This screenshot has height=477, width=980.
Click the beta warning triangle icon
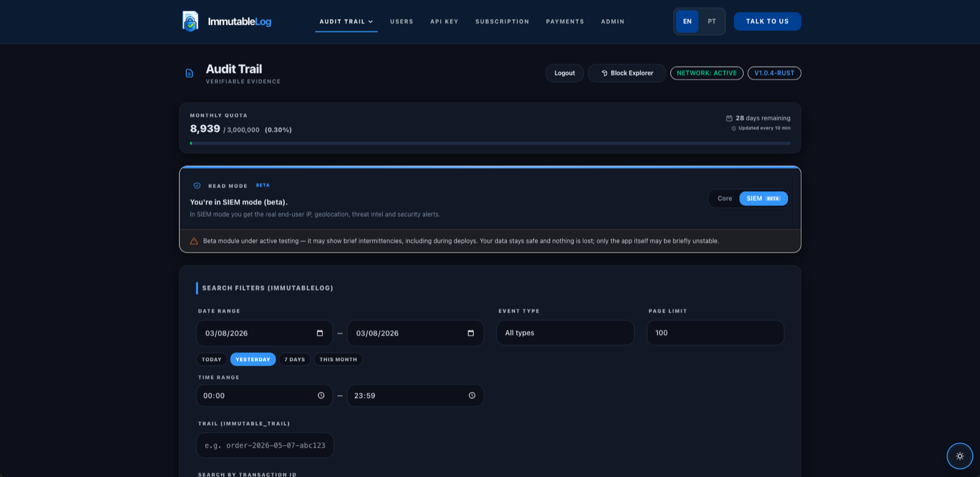(194, 241)
